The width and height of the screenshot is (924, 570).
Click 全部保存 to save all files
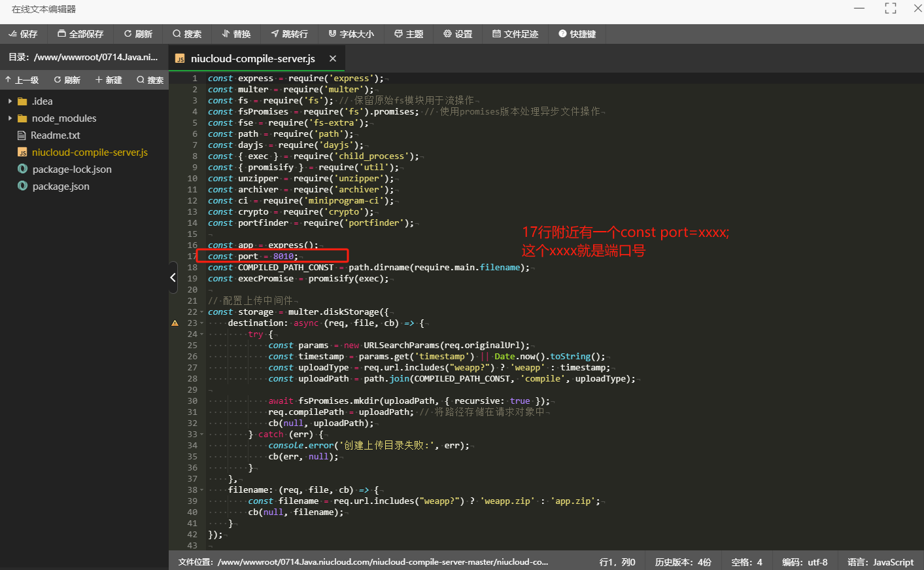click(x=80, y=34)
